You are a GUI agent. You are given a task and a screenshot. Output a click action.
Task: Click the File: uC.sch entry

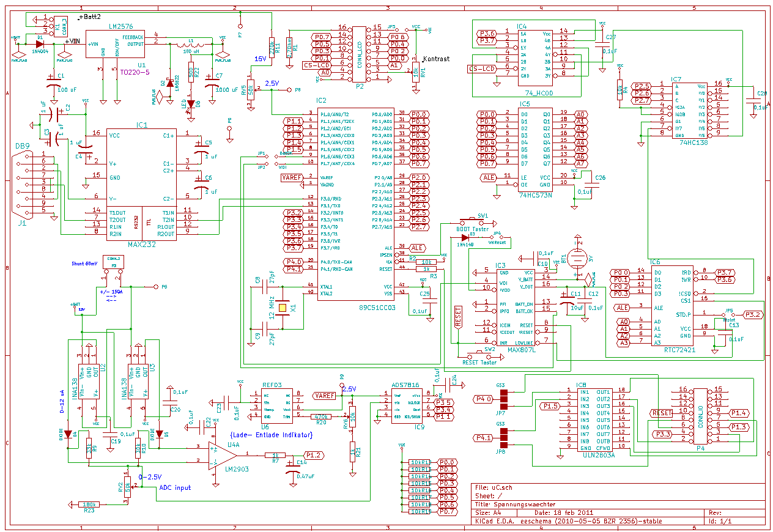[x=494, y=487]
